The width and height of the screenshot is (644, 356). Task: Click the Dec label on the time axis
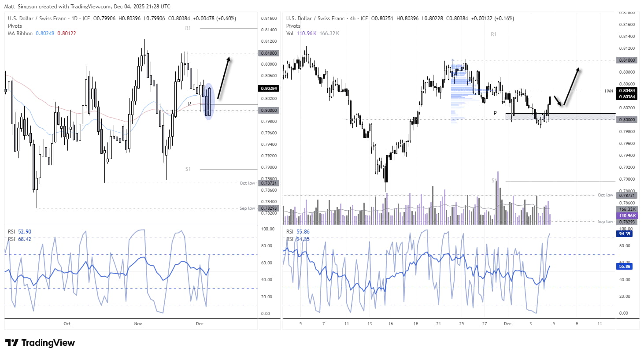coord(507,323)
